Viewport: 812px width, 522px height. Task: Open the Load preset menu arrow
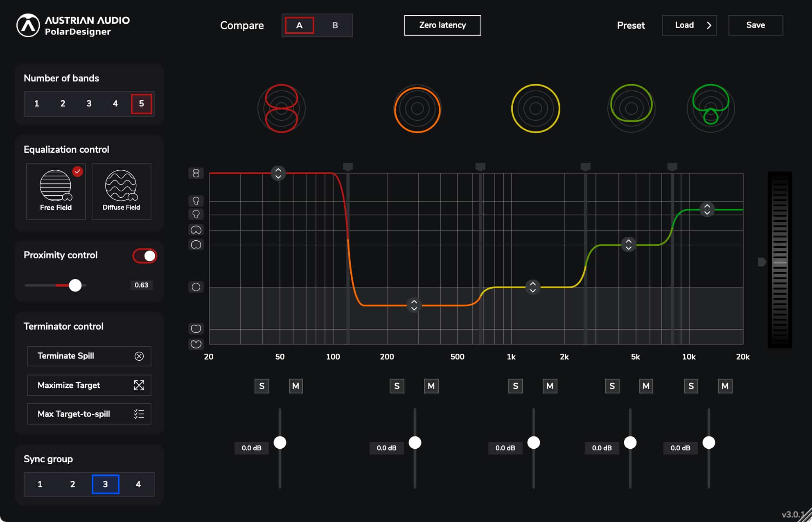tap(709, 25)
